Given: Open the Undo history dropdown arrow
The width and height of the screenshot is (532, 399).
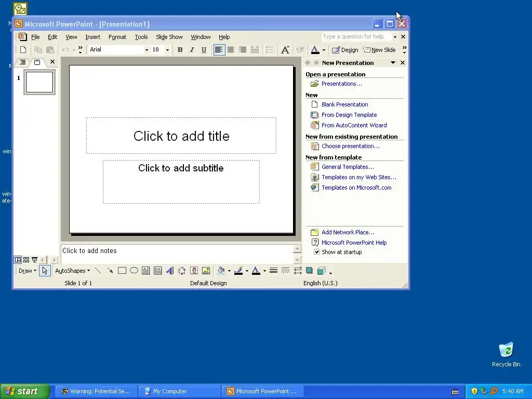Looking at the screenshot, I should click(74, 50).
